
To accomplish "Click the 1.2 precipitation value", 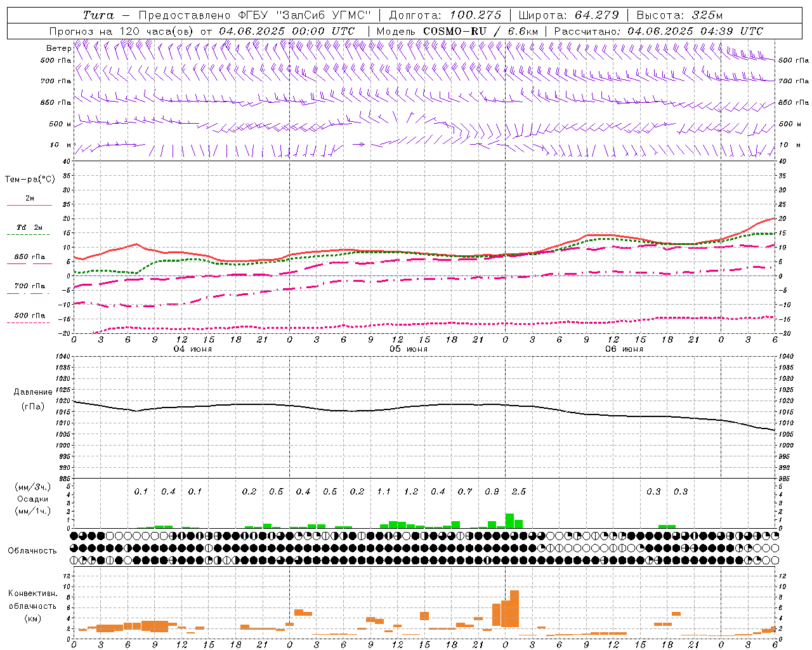I will click(x=411, y=491).
